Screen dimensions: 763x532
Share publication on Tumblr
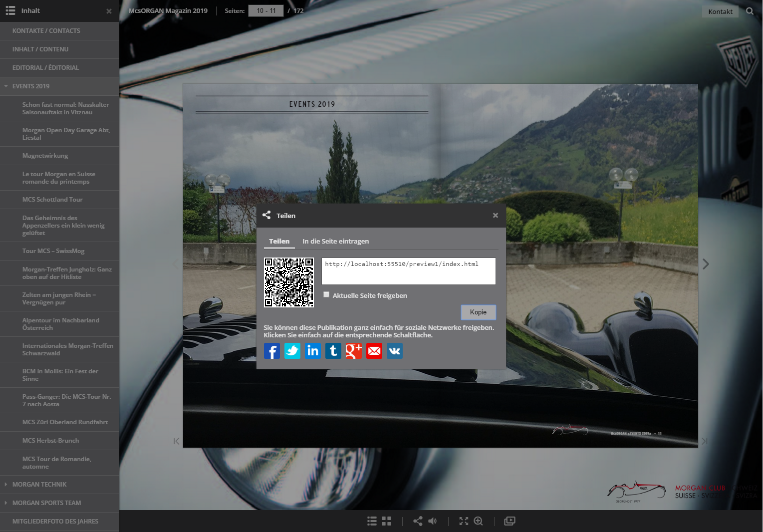tap(333, 351)
